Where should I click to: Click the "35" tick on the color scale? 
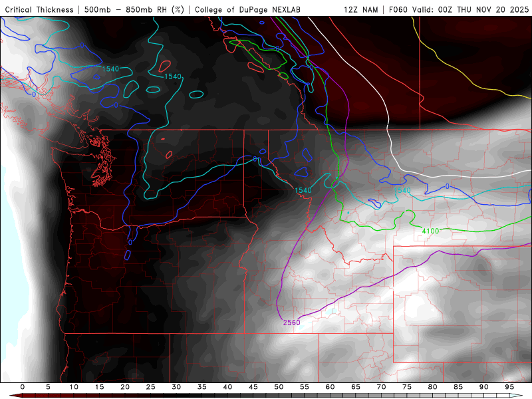(202, 387)
